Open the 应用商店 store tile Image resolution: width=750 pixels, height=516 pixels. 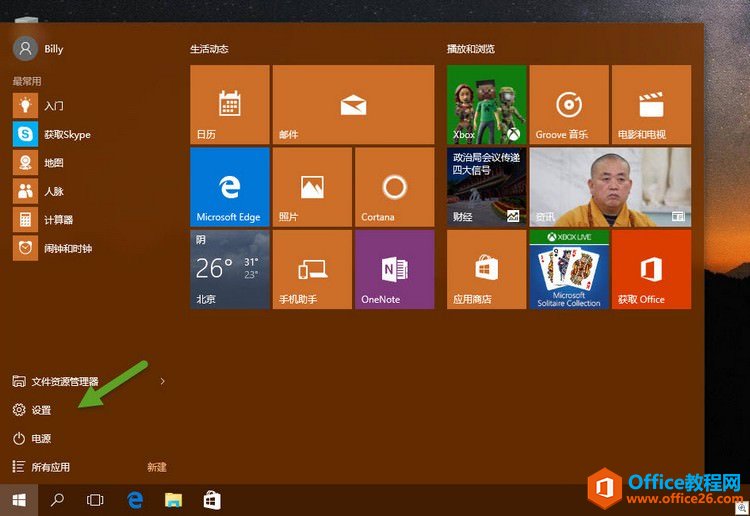486,269
